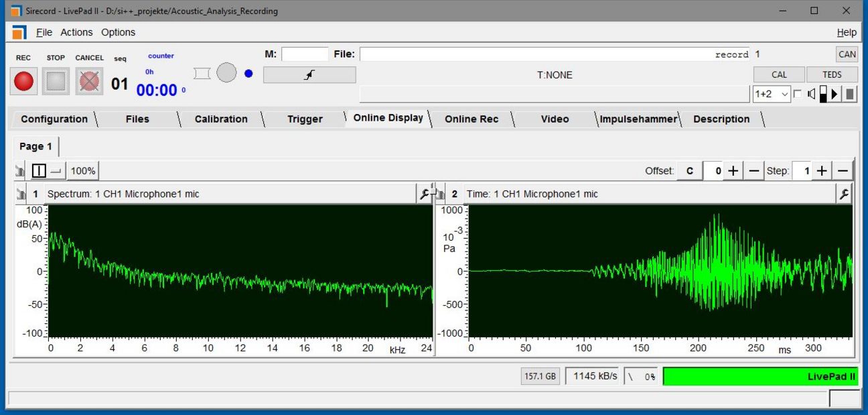
Task: Switch to the Online Rec tab
Action: pos(472,119)
